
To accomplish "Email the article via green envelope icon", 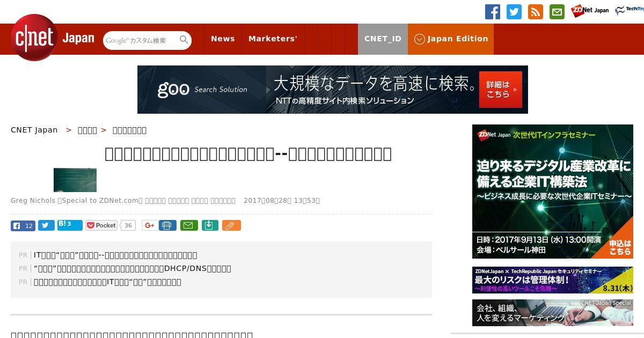I will [188, 225].
